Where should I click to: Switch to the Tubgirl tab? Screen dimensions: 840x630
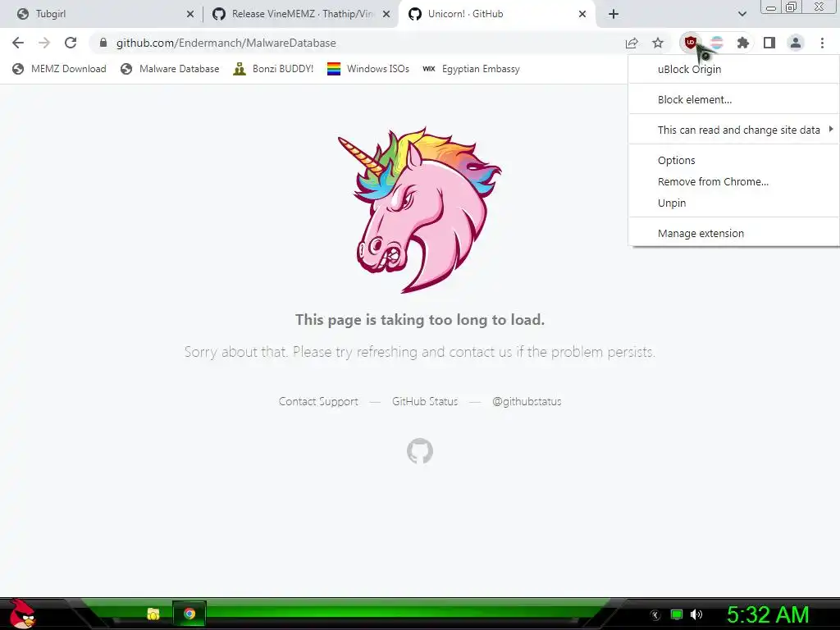102,14
